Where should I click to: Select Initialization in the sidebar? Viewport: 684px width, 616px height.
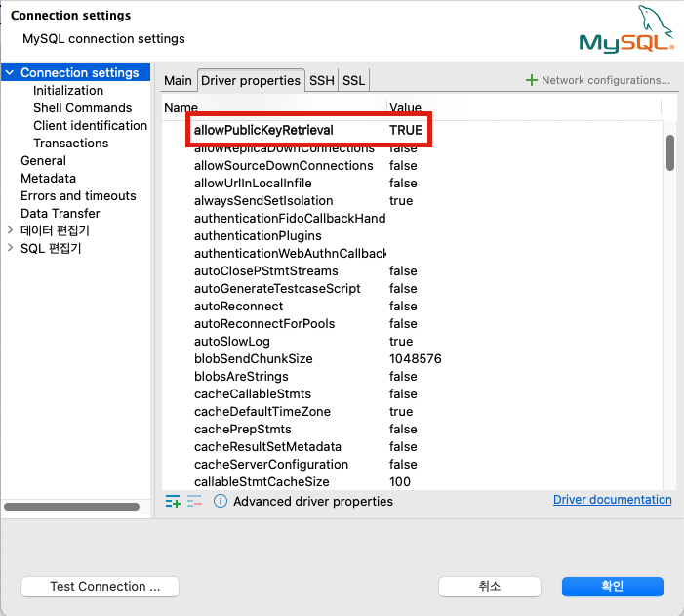click(x=68, y=91)
